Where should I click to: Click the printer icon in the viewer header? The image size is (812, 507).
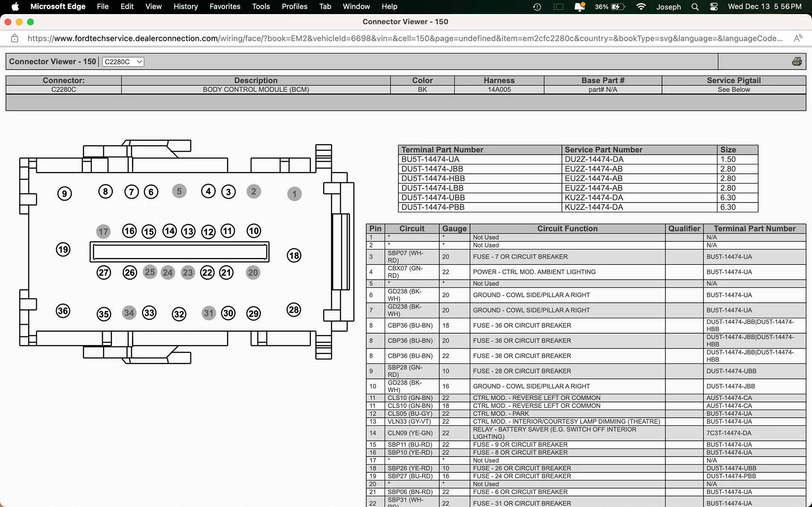coord(797,62)
